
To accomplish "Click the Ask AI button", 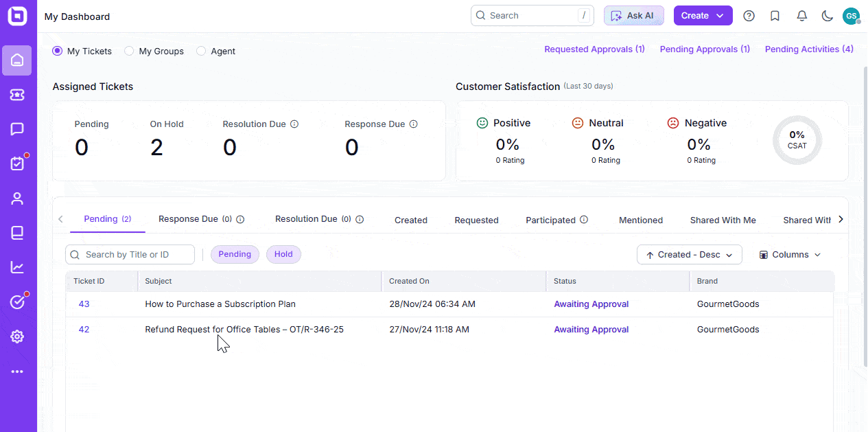I will (x=634, y=16).
